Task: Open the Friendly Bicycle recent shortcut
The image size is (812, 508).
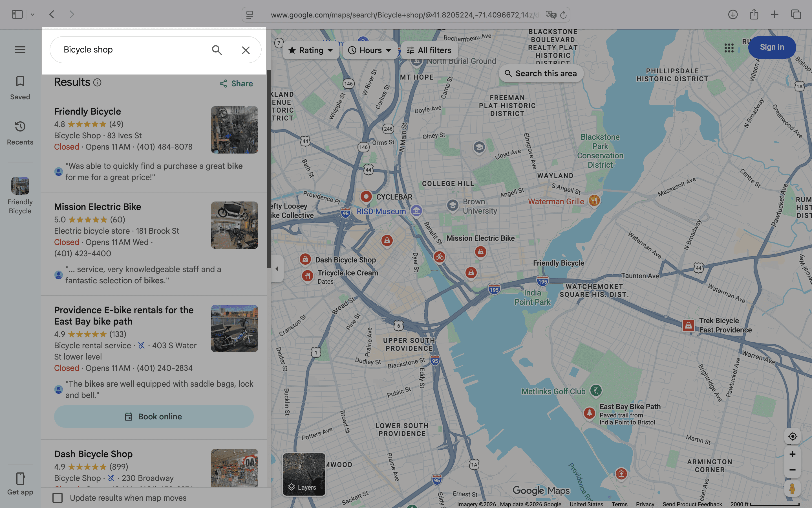Action: (x=20, y=196)
